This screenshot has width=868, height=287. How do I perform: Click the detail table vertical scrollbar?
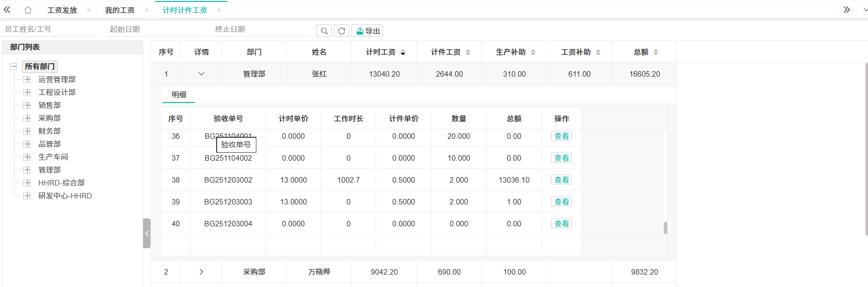coord(665,228)
